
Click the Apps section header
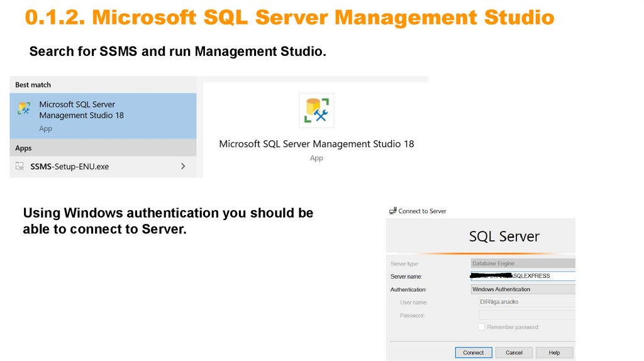click(23, 148)
